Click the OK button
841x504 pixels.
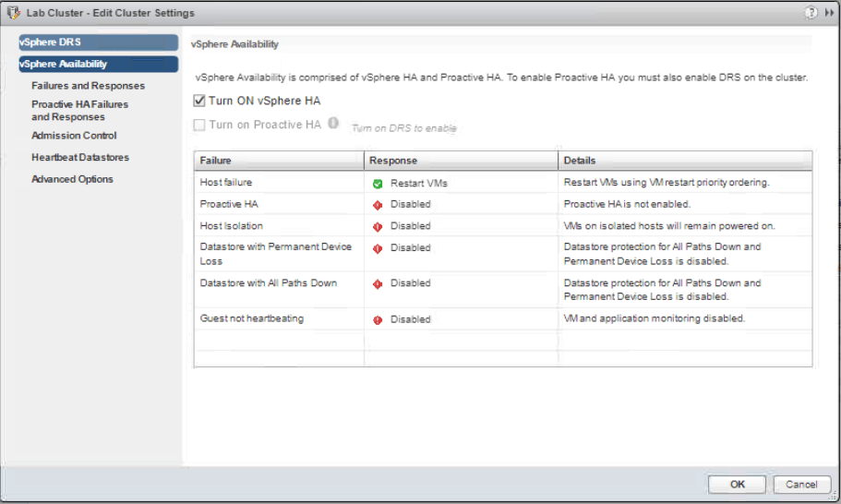pos(737,485)
